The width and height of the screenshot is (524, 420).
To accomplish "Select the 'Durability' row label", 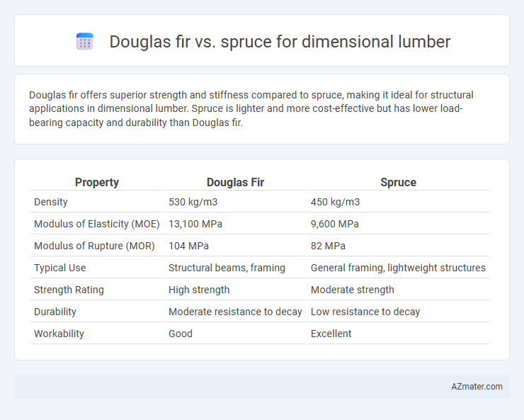I will click(x=55, y=312).
